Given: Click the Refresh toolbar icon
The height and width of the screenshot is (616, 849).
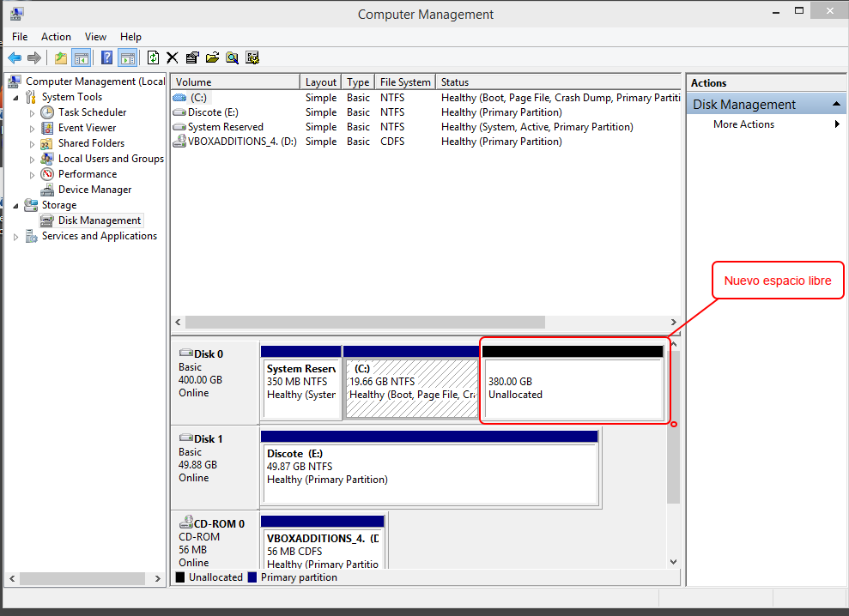Looking at the screenshot, I should pyautogui.click(x=153, y=57).
